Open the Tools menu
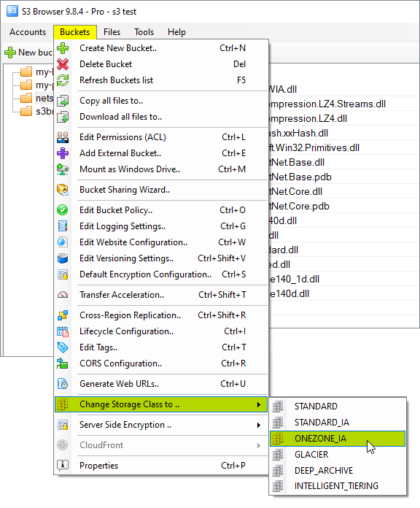The height and width of the screenshot is (508, 420). coord(144,32)
